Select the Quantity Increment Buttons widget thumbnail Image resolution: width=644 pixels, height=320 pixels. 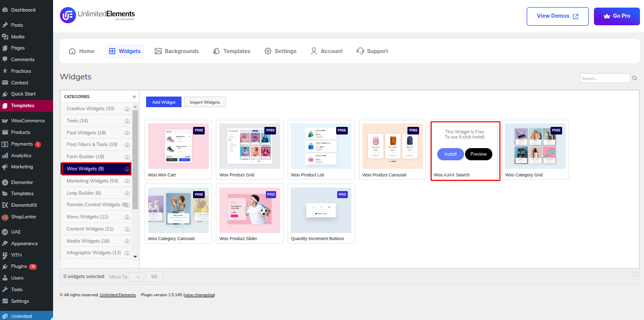point(321,210)
